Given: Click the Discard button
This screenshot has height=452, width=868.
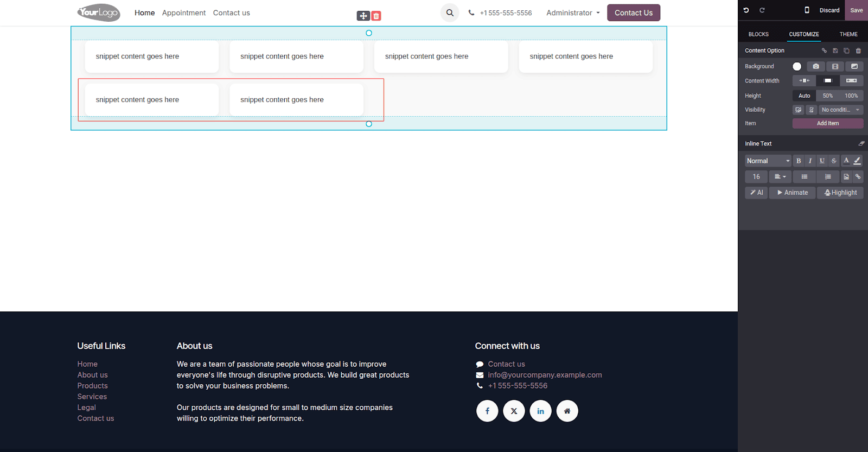Looking at the screenshot, I should tap(829, 10).
